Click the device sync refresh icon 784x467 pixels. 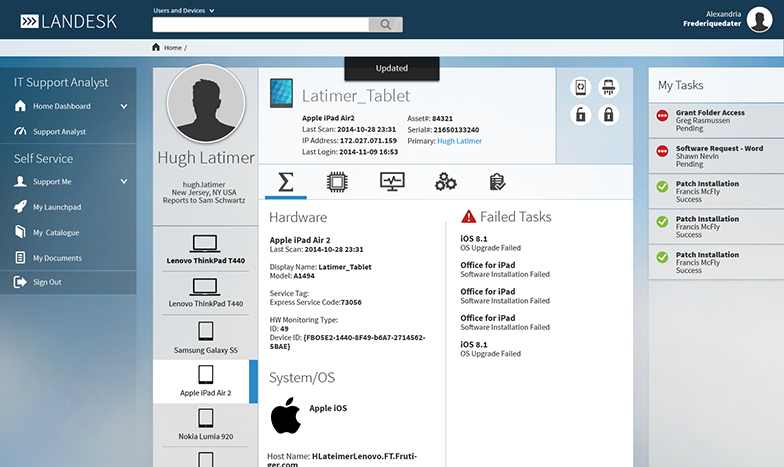tap(582, 88)
